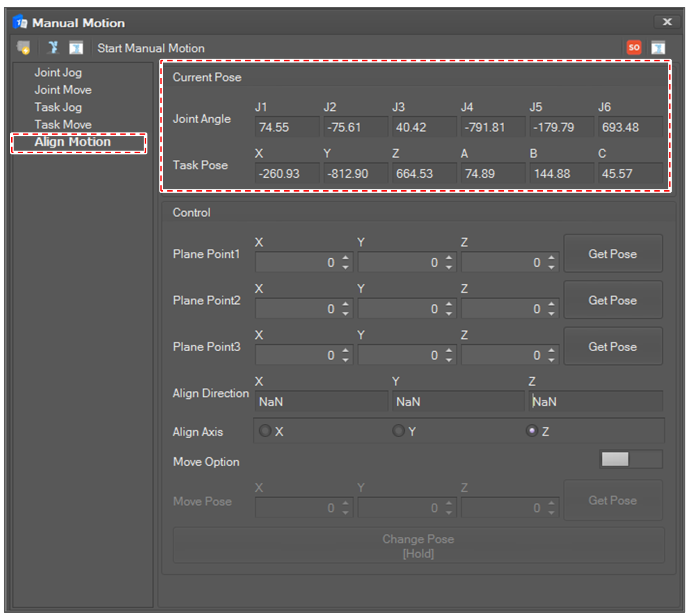Click the Manual Motion title bar app icon

point(20,22)
